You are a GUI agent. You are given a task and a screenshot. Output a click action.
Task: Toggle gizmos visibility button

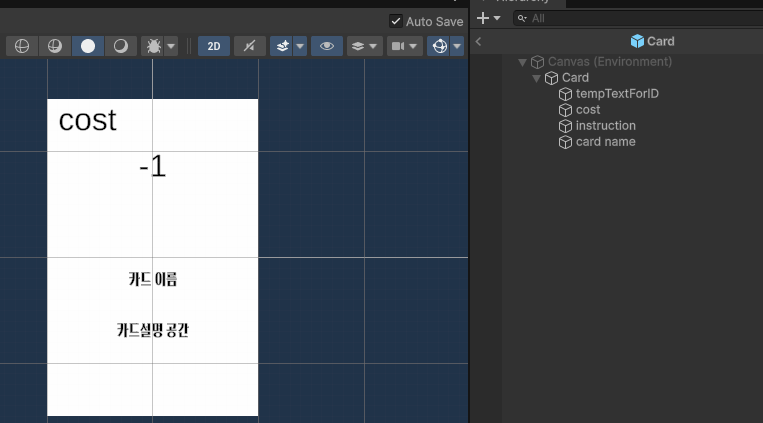(439, 46)
